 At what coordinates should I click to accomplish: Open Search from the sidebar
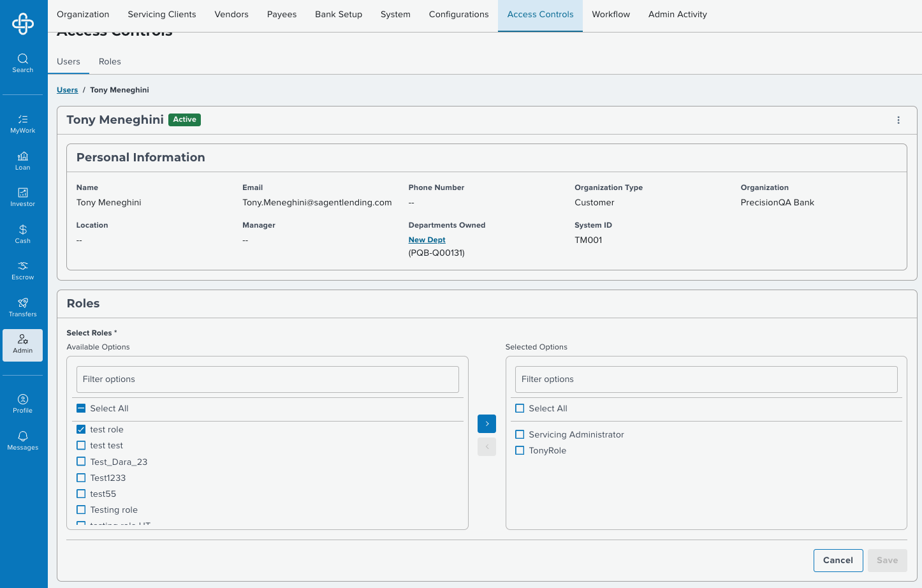(x=23, y=63)
